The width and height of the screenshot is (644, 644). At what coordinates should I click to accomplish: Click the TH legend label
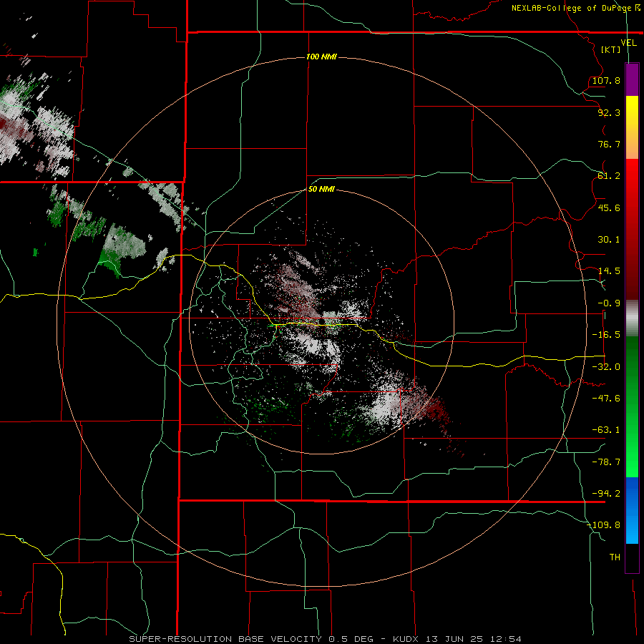coord(615,557)
